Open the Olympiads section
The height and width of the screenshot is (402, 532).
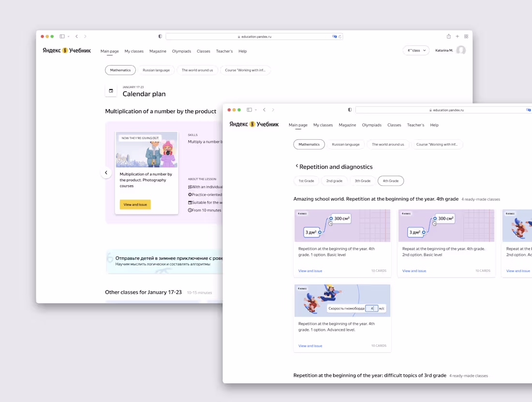click(371, 125)
